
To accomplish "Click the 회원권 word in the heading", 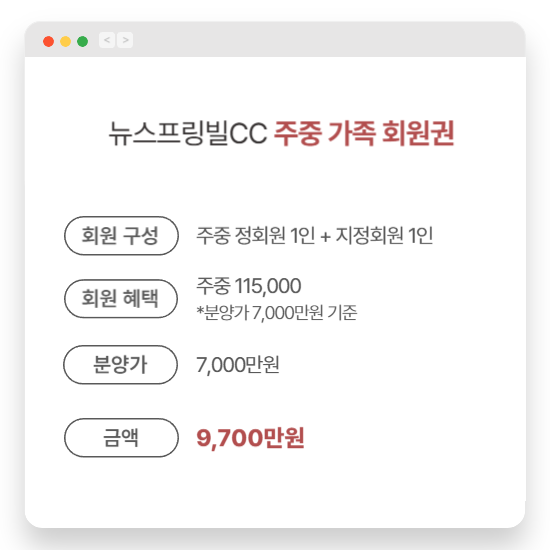I will pyautogui.click(x=418, y=133).
